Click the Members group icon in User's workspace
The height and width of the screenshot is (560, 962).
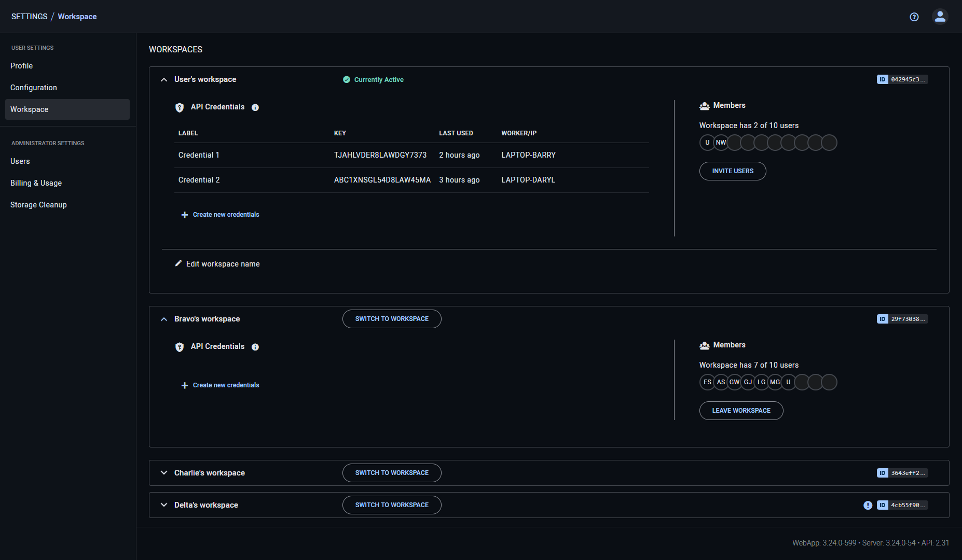(705, 105)
